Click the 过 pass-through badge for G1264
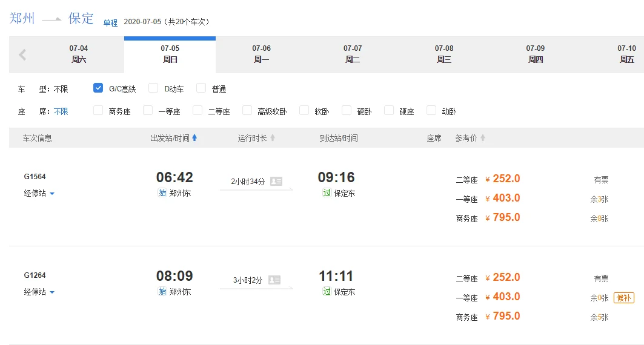 click(327, 292)
